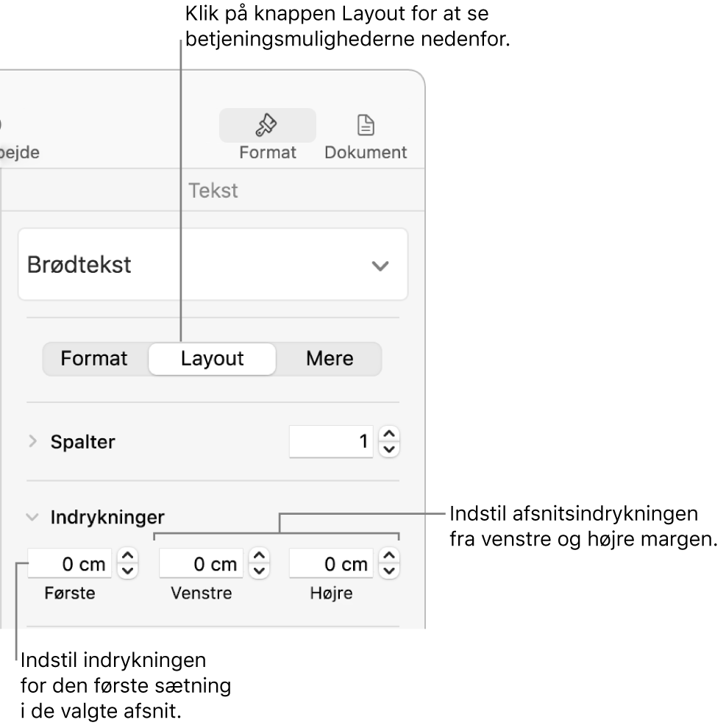The height and width of the screenshot is (728, 726).
Task: Decrease the Første indent with down arrow
Action: pos(128,571)
